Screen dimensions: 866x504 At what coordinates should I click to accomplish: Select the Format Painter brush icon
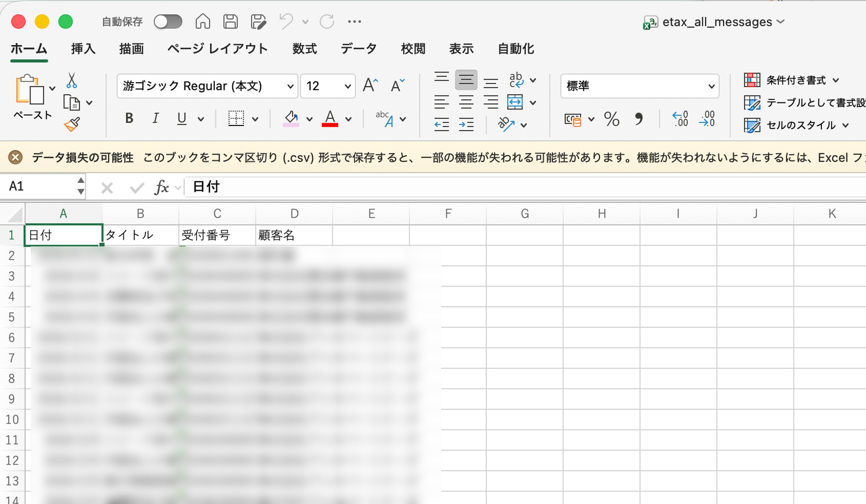[x=72, y=124]
